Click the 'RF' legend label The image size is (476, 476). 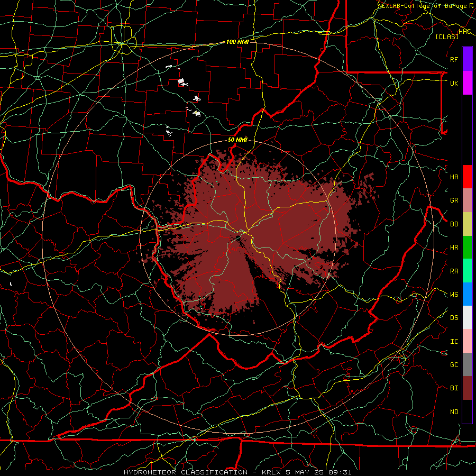[454, 59]
